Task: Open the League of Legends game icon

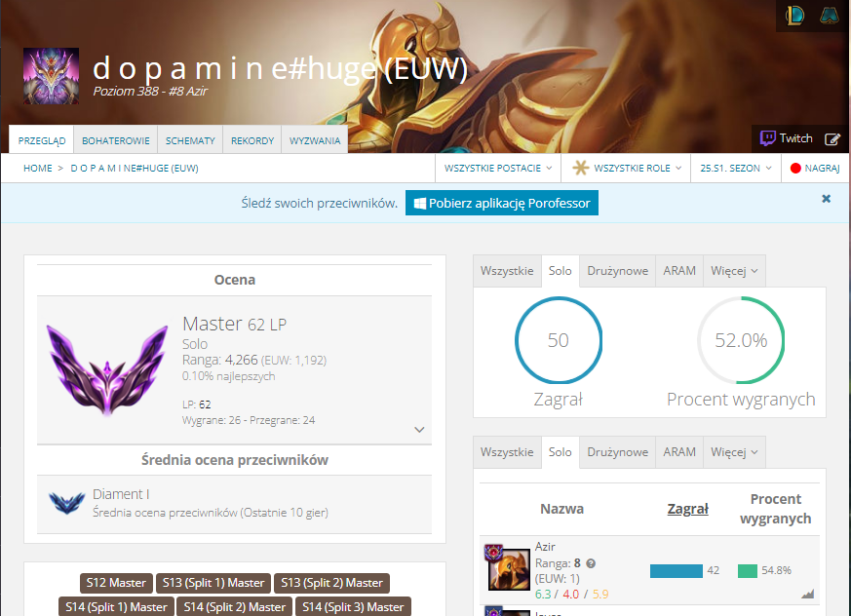Action: click(795, 15)
